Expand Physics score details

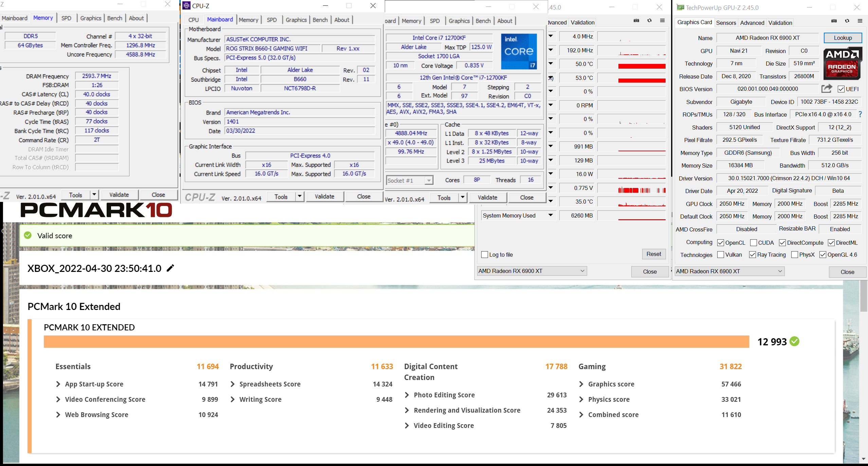pos(581,399)
